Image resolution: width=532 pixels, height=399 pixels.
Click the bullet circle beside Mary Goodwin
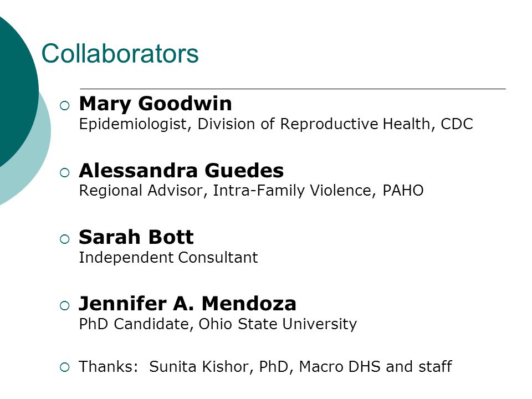pos(64,105)
